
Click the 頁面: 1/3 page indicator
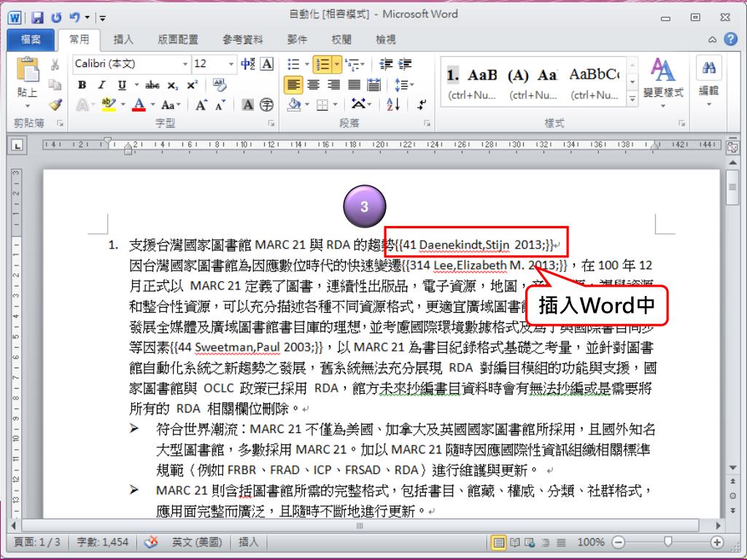37,542
